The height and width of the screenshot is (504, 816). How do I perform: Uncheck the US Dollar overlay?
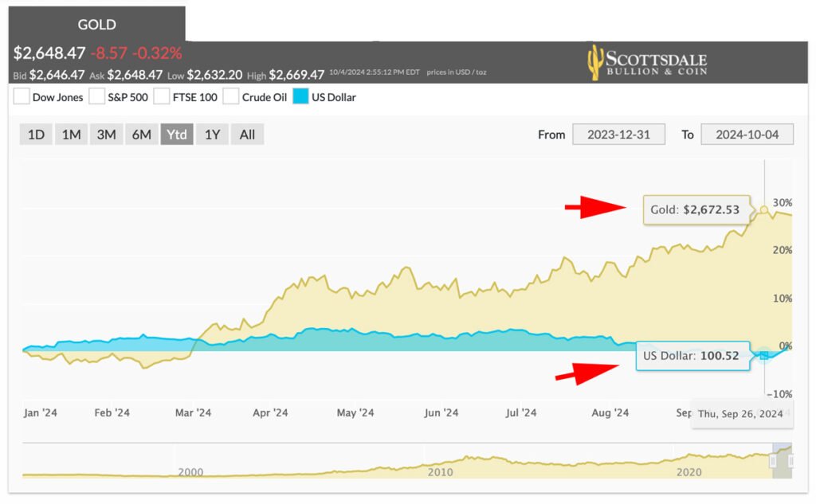point(302,97)
